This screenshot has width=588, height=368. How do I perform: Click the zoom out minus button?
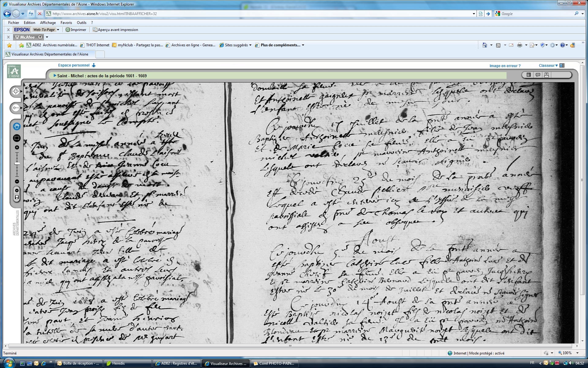coord(17,182)
